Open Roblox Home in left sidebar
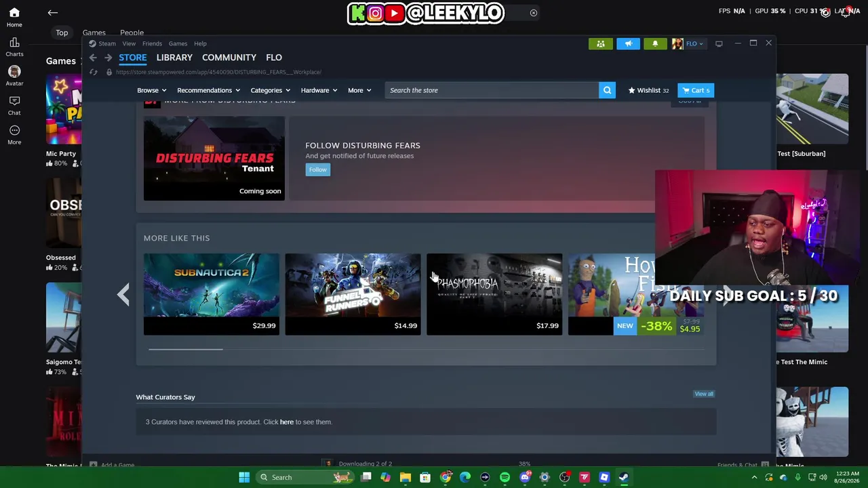This screenshot has height=488, width=868. 14,17
